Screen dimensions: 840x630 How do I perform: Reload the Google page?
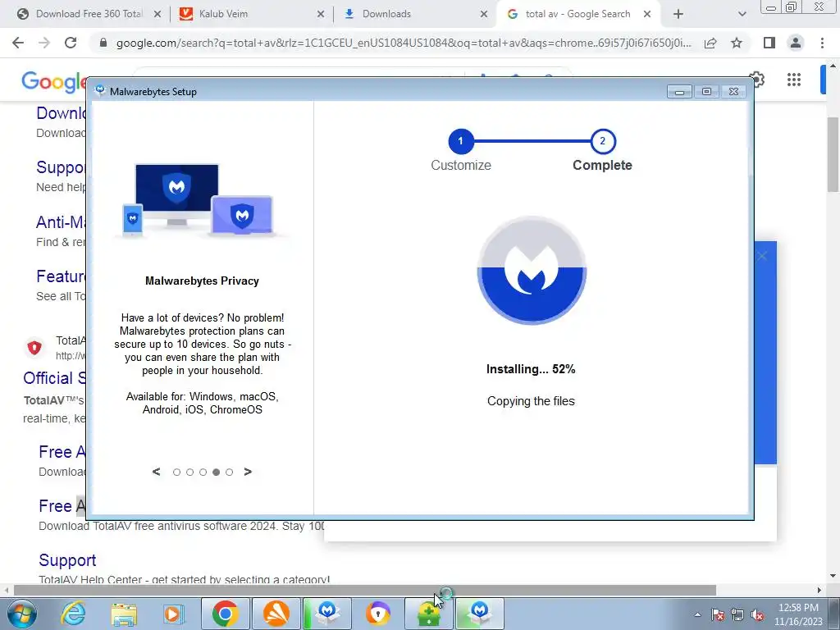(71, 43)
